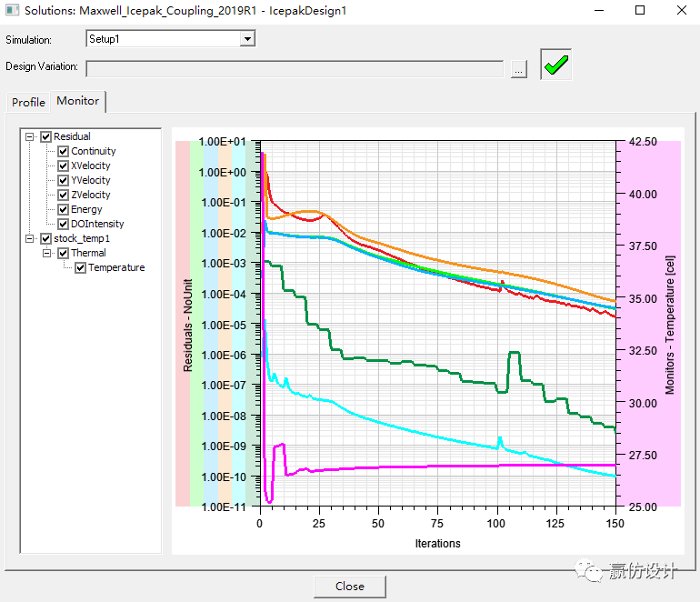Click the Close button

[349, 587]
